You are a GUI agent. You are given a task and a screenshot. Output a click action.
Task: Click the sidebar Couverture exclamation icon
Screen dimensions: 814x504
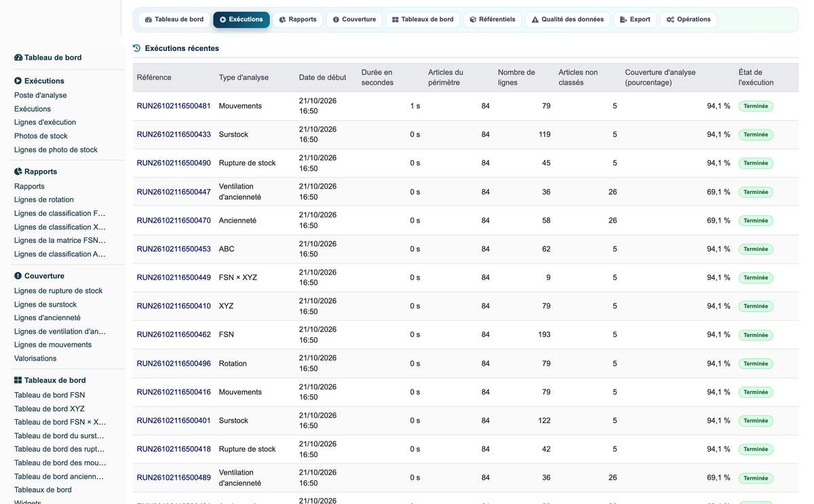(x=18, y=276)
